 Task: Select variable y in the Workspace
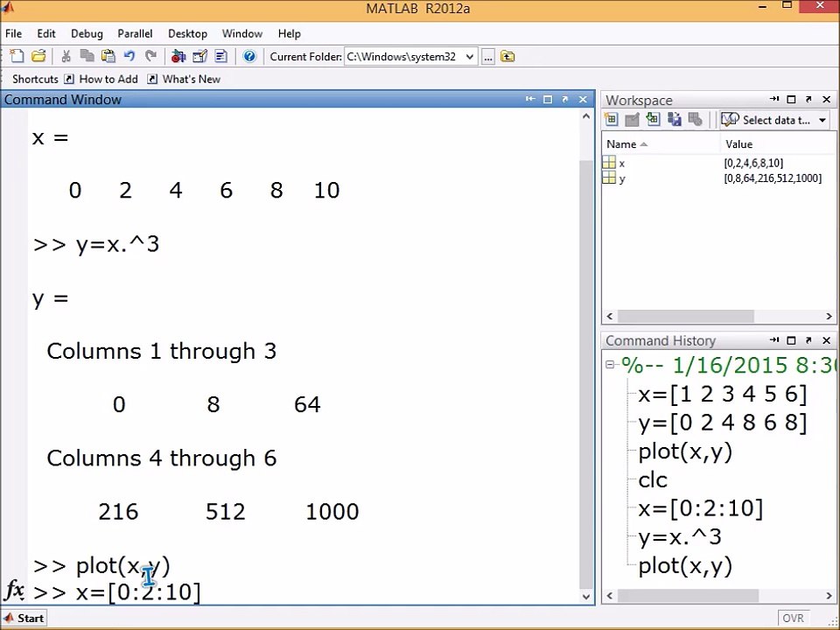click(x=621, y=178)
